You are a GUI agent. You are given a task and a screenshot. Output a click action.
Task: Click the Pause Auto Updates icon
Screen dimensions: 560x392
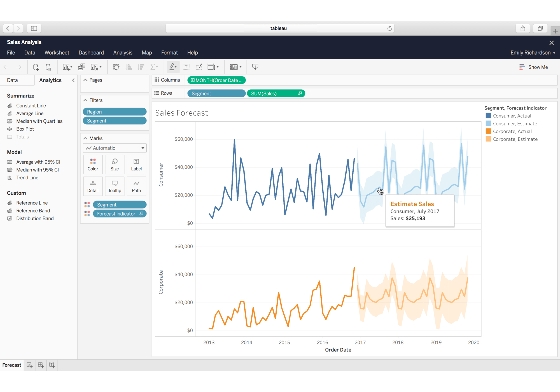(48, 67)
